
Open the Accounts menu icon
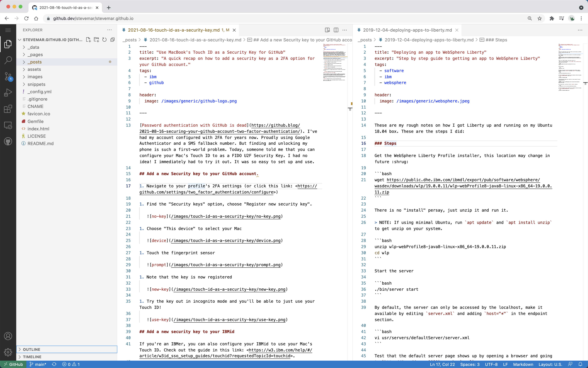pyautogui.click(x=8, y=336)
